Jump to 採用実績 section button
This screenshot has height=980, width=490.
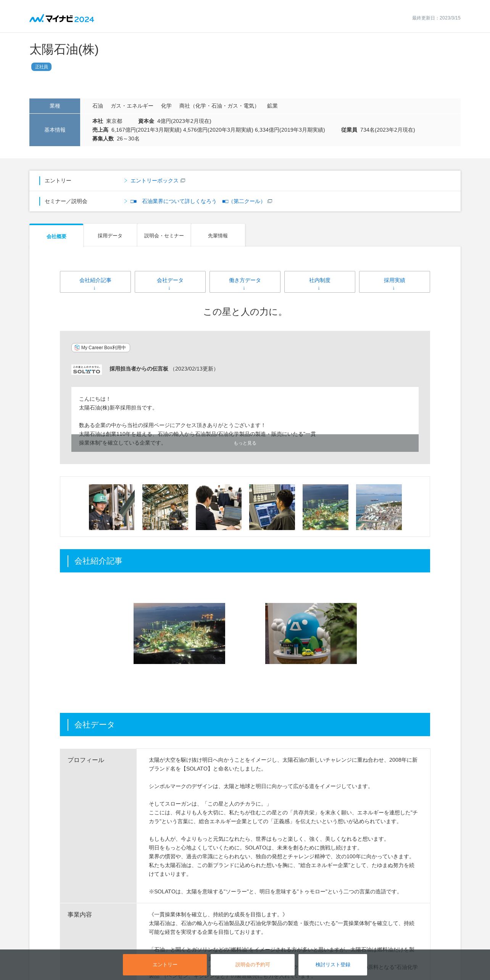point(395,282)
